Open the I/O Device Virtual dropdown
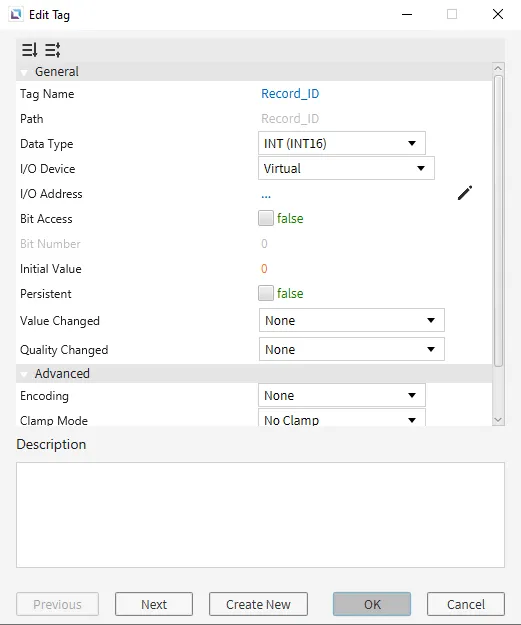521x625 pixels. pyautogui.click(x=346, y=168)
